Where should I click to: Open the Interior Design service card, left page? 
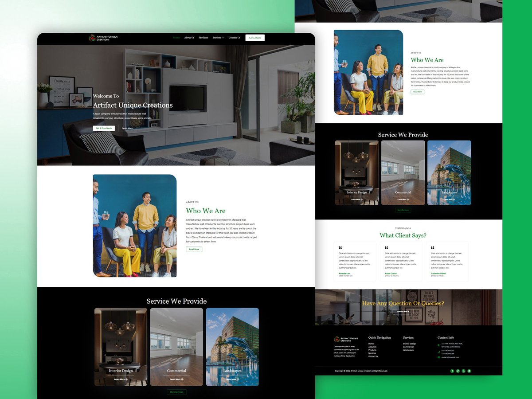121,347
